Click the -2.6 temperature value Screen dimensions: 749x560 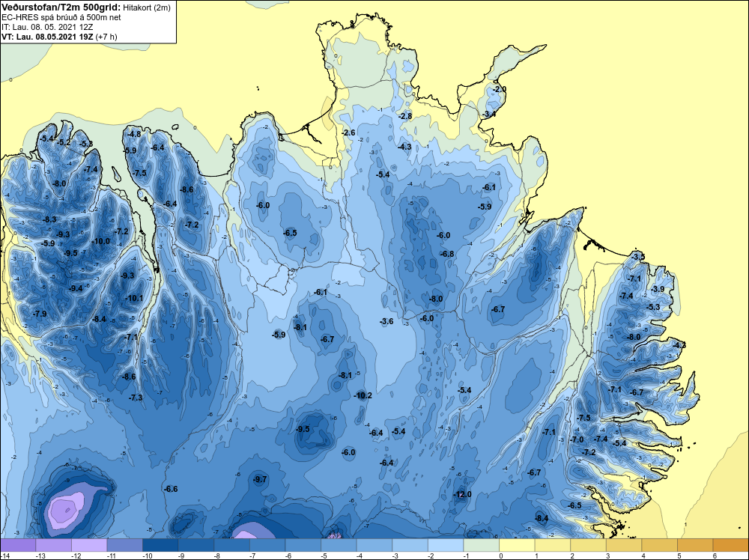click(349, 133)
